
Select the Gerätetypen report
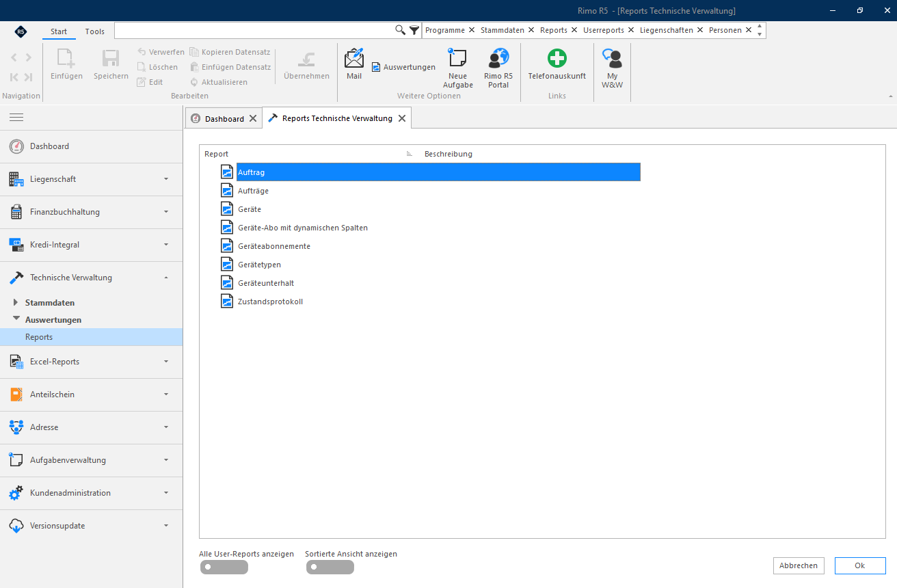click(x=259, y=265)
